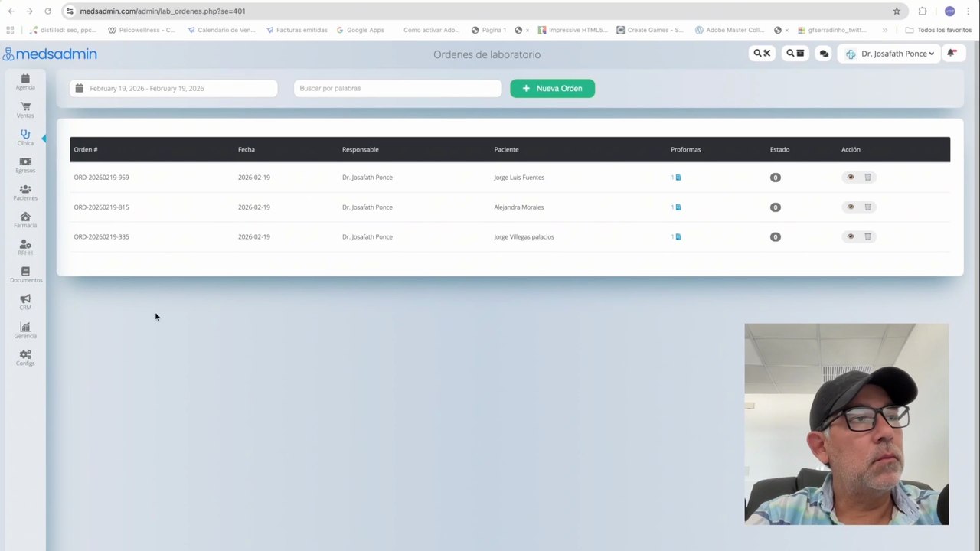Open the date range picker field
This screenshot has width=980, height=551.
pos(173,88)
